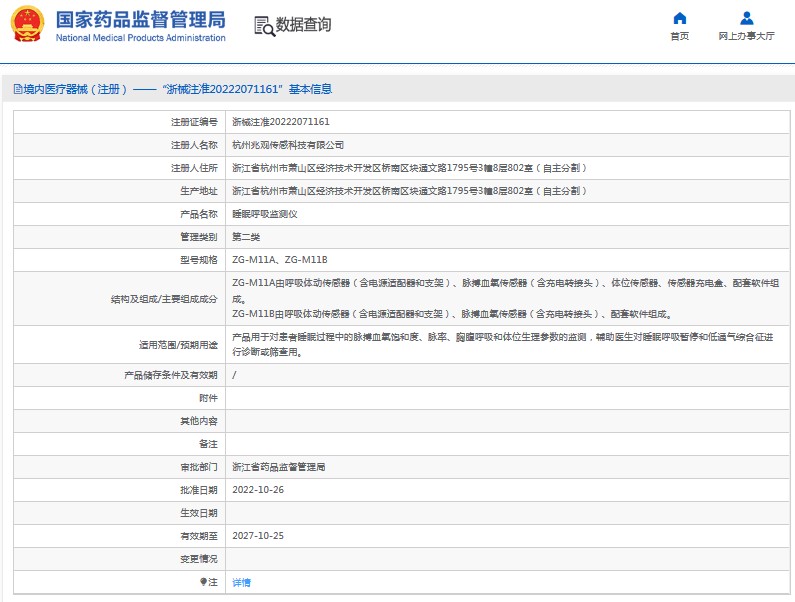Click the 国家药品监督管理局 site title
795x602 pixels.
click(x=140, y=19)
